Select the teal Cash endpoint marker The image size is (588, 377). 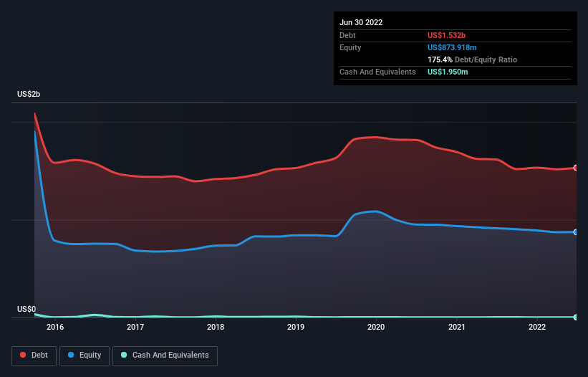coord(576,318)
